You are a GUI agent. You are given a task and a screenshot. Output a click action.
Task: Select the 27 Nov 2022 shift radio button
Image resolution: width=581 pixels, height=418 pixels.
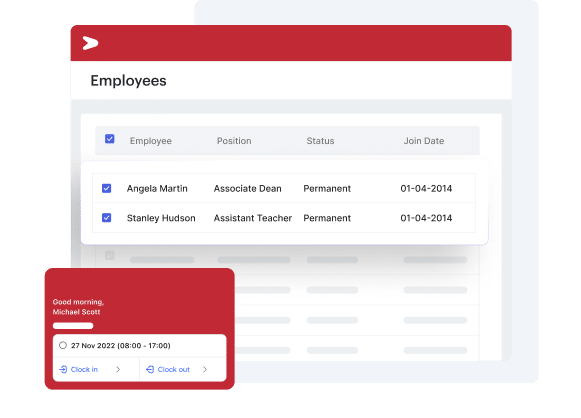pyautogui.click(x=63, y=345)
